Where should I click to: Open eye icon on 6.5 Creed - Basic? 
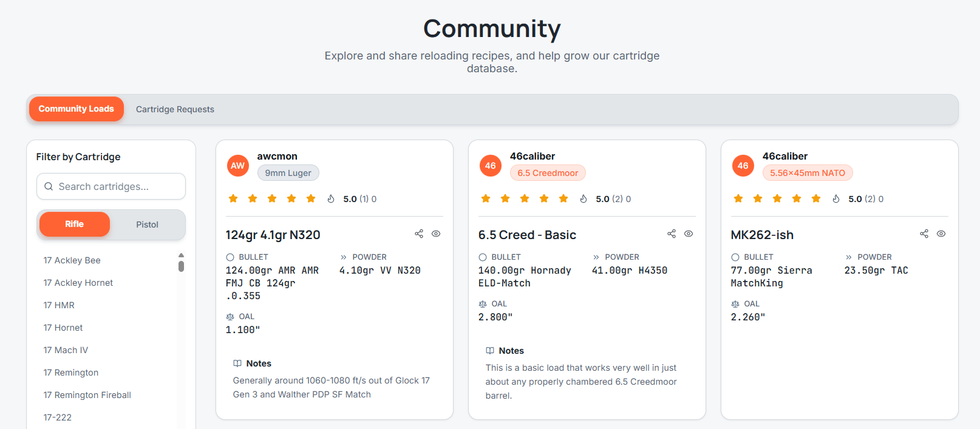(x=689, y=234)
